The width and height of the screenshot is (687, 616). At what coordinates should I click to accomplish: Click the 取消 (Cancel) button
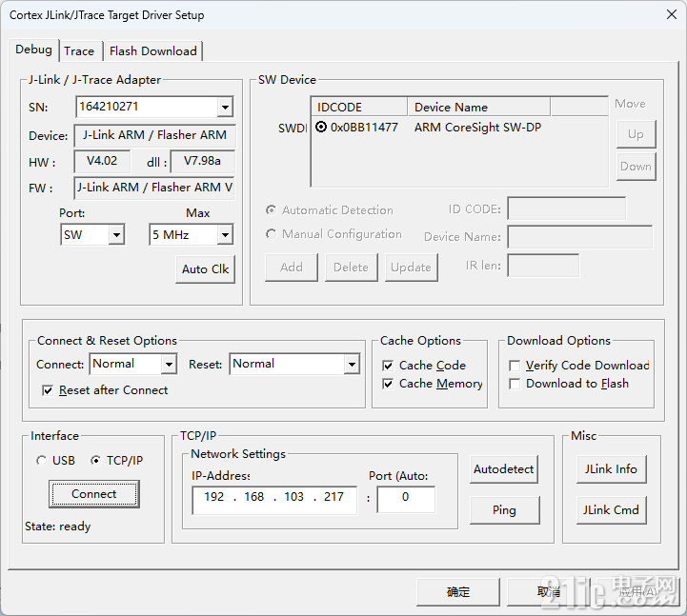(548, 592)
